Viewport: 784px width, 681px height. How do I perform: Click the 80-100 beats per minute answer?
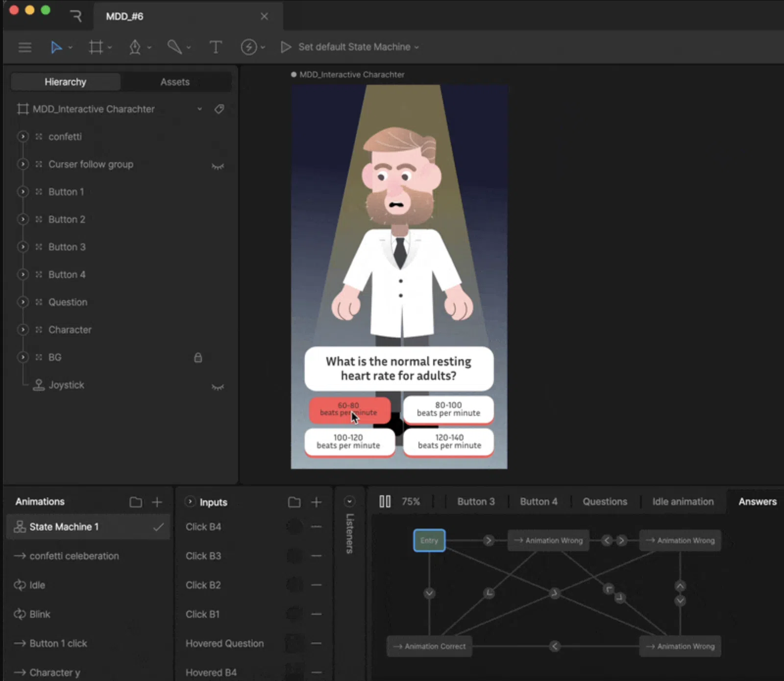coord(448,410)
